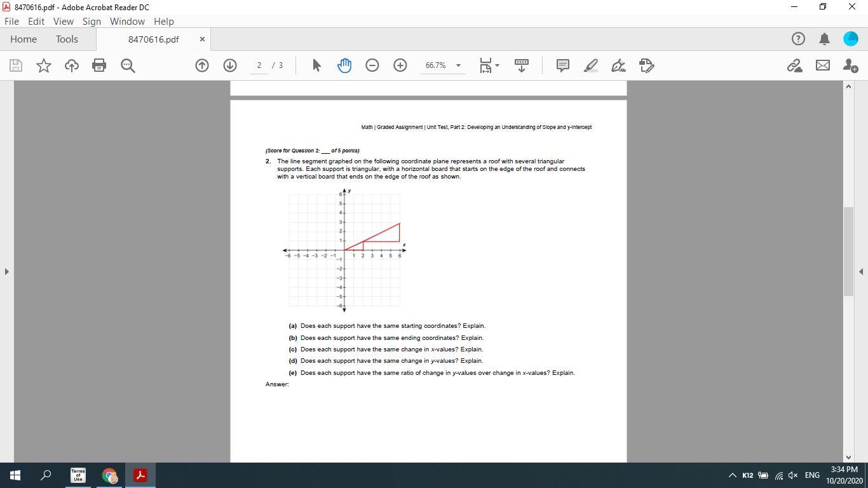Viewport: 868px width, 488px height.
Task: Zoom in with the plus button
Action: (x=400, y=65)
